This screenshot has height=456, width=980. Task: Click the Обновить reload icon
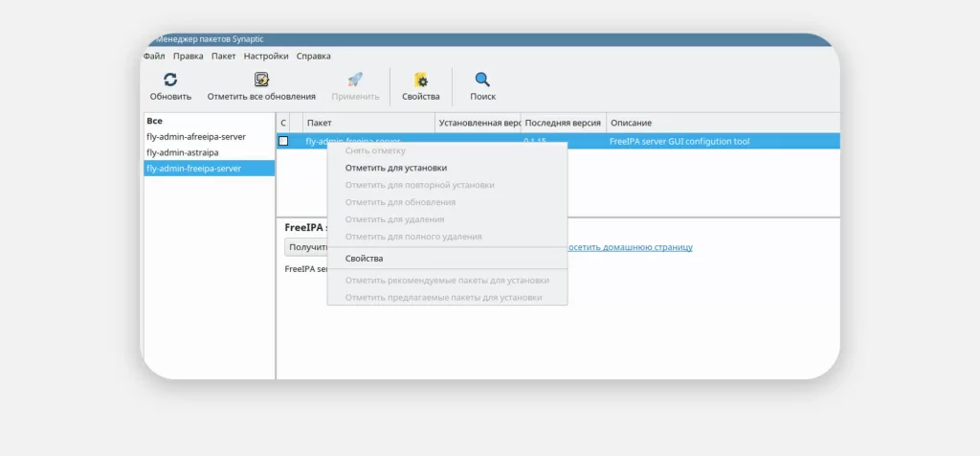click(170, 80)
